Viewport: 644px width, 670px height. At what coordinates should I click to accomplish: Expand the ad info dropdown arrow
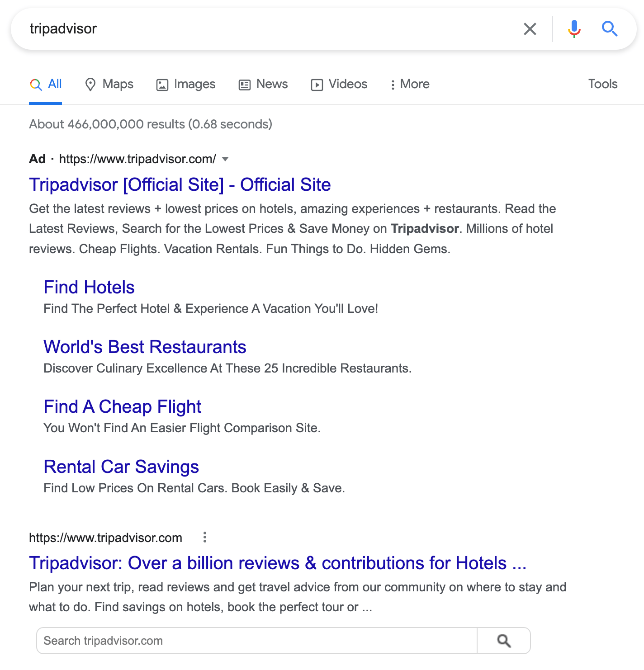(x=225, y=159)
